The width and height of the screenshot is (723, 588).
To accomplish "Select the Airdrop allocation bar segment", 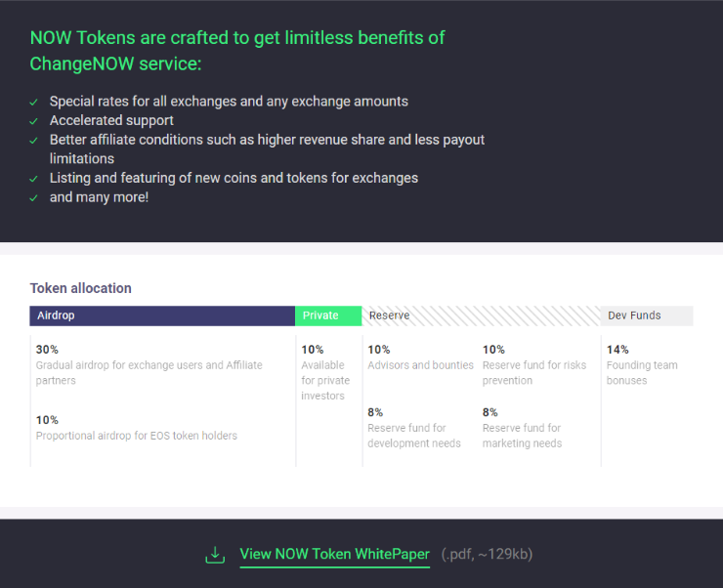I will (x=162, y=315).
